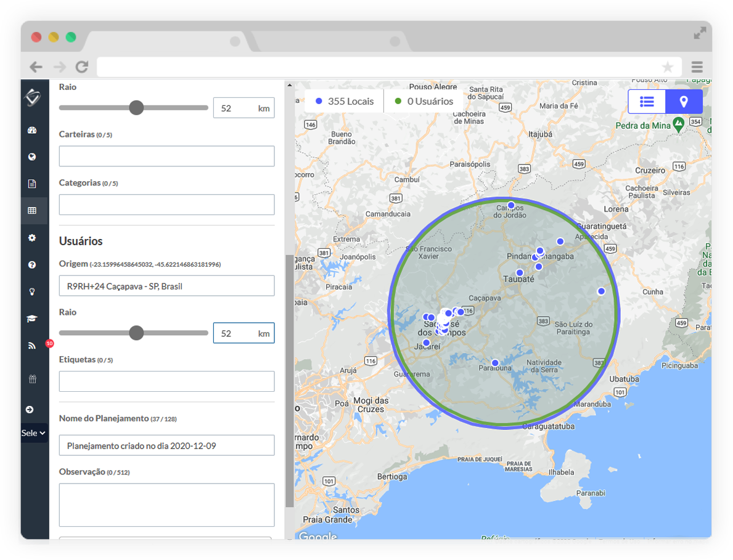Click the browser address bar

[389, 67]
